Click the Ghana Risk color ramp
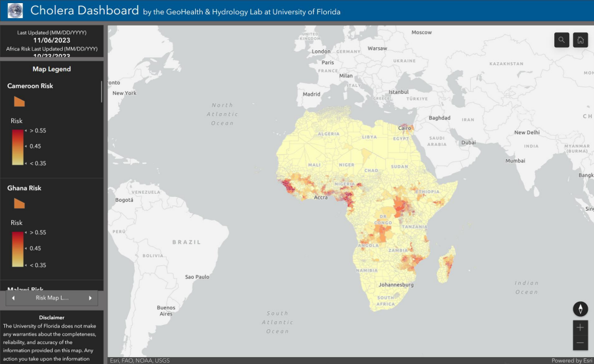This screenshot has height=364, width=594. [x=18, y=248]
